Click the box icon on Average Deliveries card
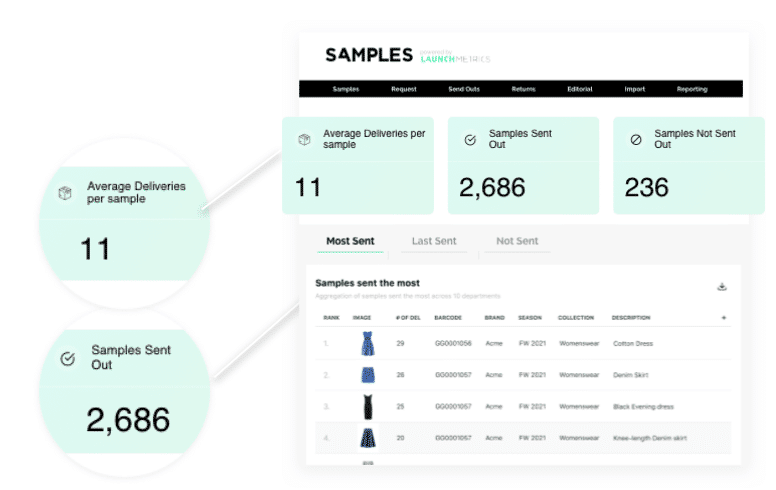This screenshot has width=776, height=490. (x=305, y=139)
